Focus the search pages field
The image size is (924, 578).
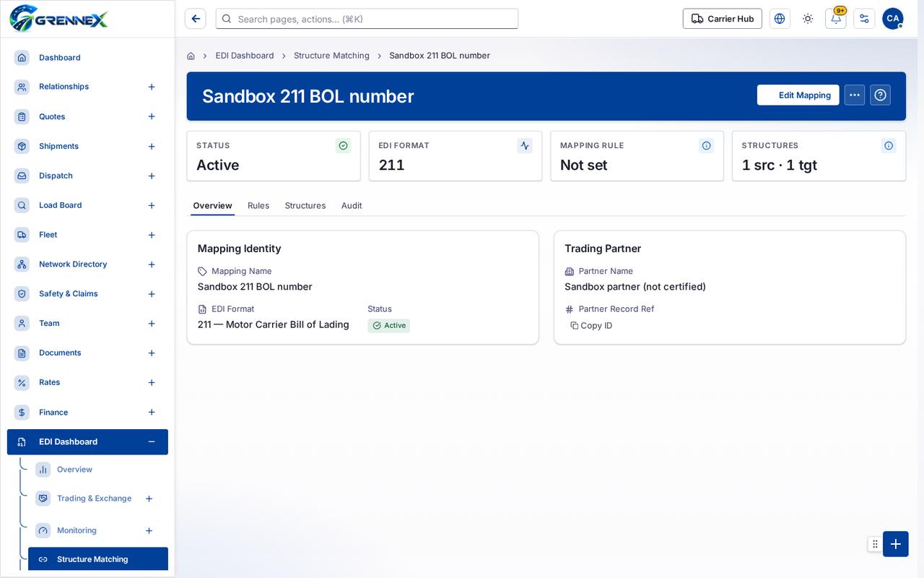pos(367,19)
